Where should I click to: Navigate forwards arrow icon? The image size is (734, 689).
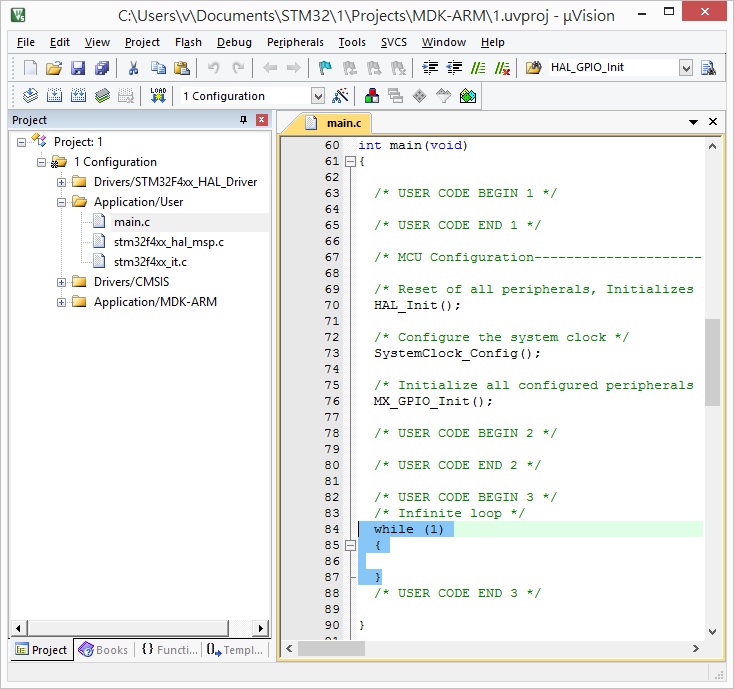tap(294, 68)
